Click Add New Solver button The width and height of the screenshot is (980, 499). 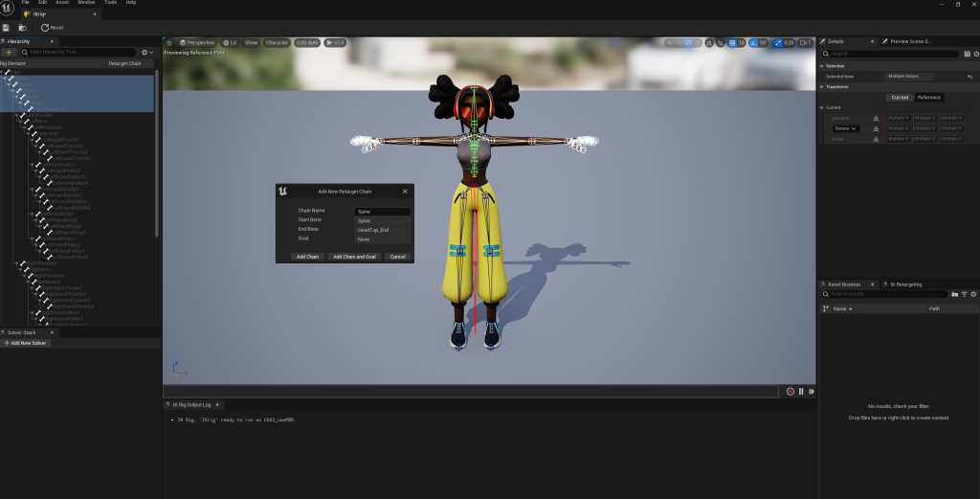pos(26,342)
